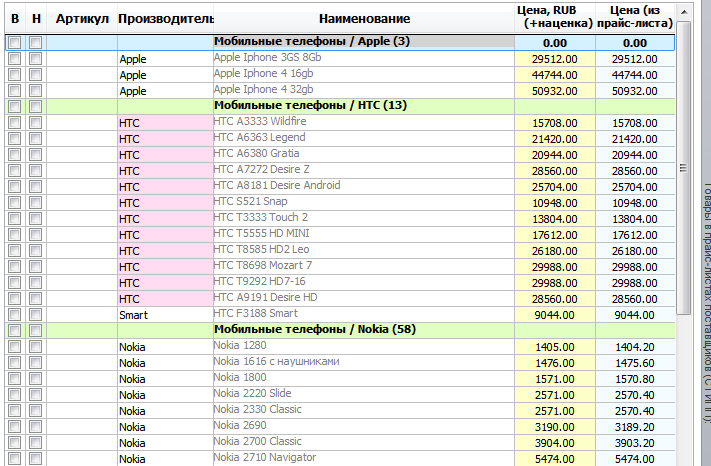Check the H box for HTC A6363 Legend
The image size is (711, 466).
(35, 139)
